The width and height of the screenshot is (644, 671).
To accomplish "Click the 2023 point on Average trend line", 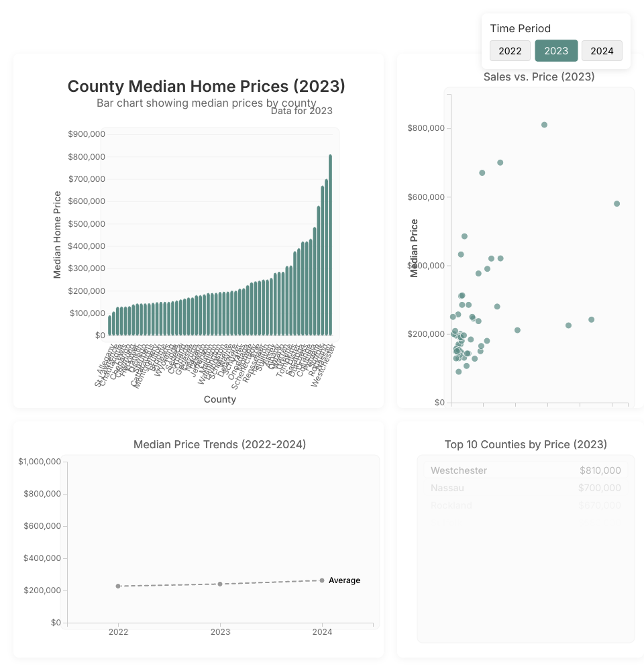I will coord(220,584).
